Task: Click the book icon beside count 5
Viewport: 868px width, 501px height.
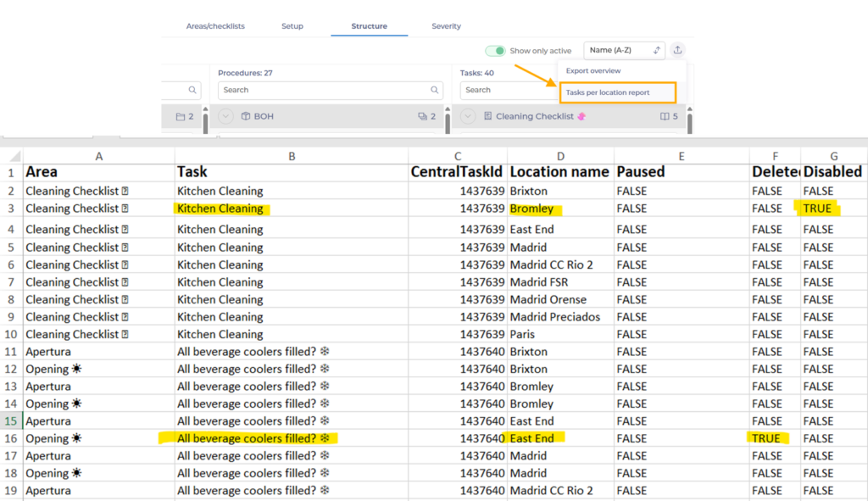Action: (x=665, y=116)
